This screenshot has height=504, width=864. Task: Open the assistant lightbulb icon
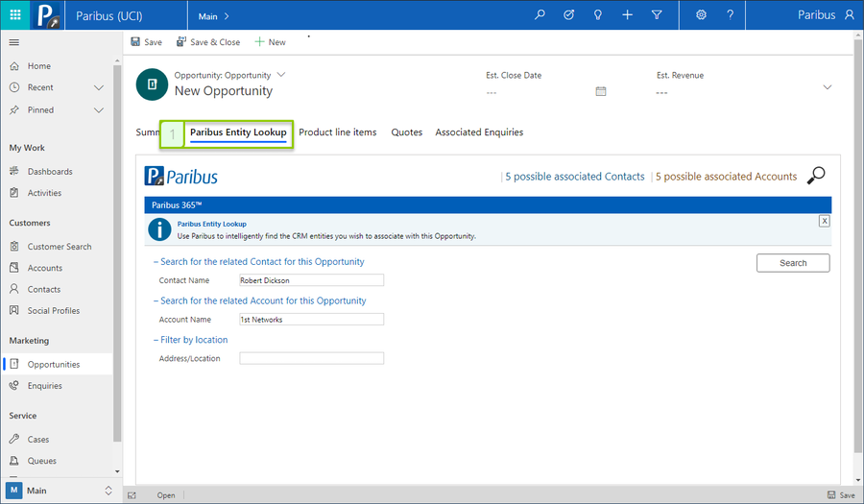(598, 14)
